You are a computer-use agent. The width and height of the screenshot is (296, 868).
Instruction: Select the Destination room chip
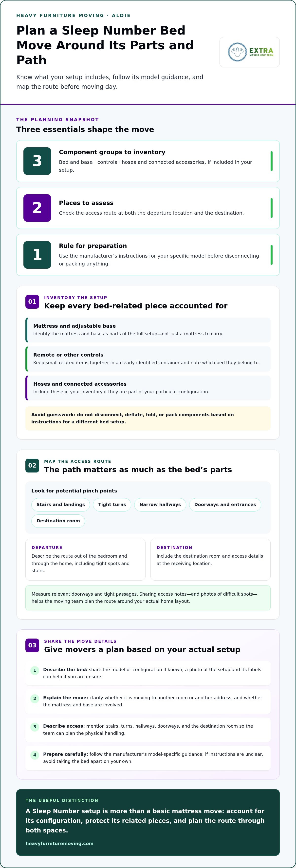coord(58,521)
